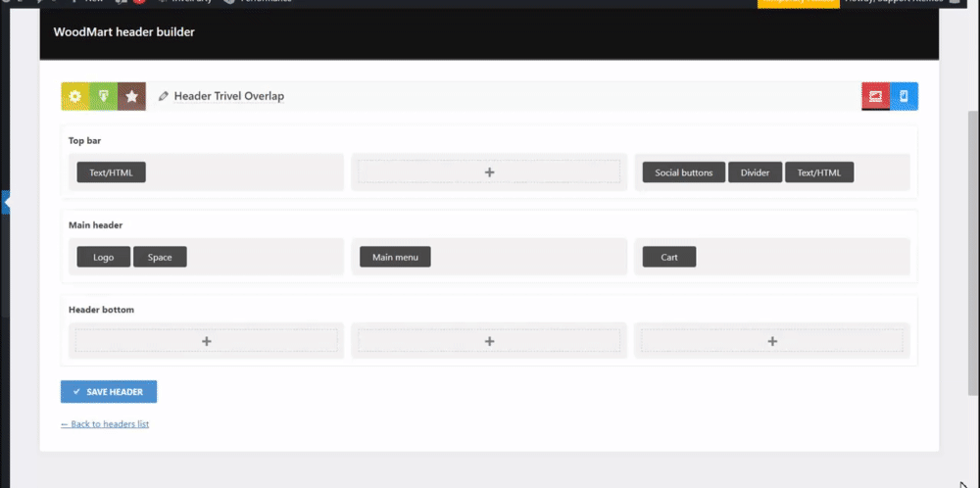The height and width of the screenshot is (488, 980).
Task: Click the Top bar row label
Action: pos(85,140)
